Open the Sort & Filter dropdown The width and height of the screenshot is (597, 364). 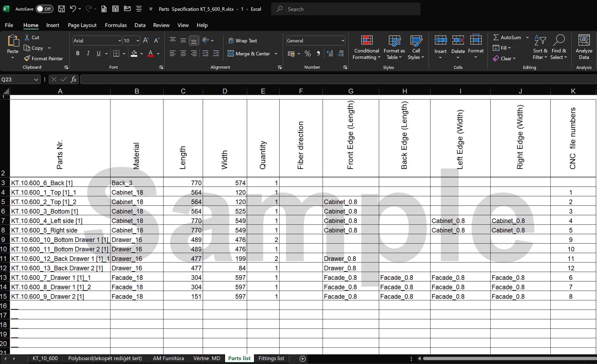pyautogui.click(x=540, y=47)
